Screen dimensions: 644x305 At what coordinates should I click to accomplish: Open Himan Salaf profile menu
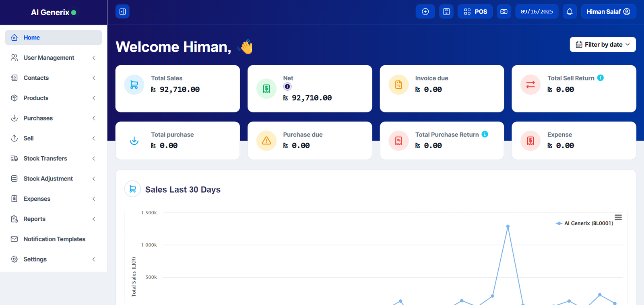tap(608, 12)
